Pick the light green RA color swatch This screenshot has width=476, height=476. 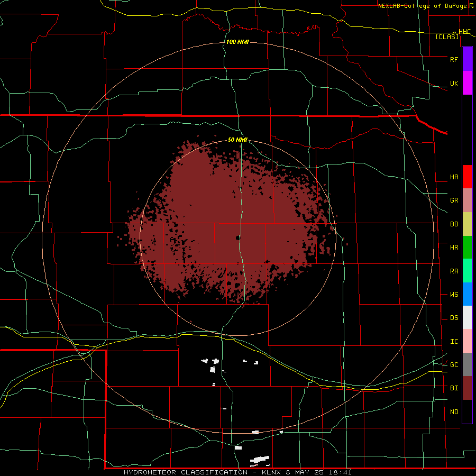467,271
